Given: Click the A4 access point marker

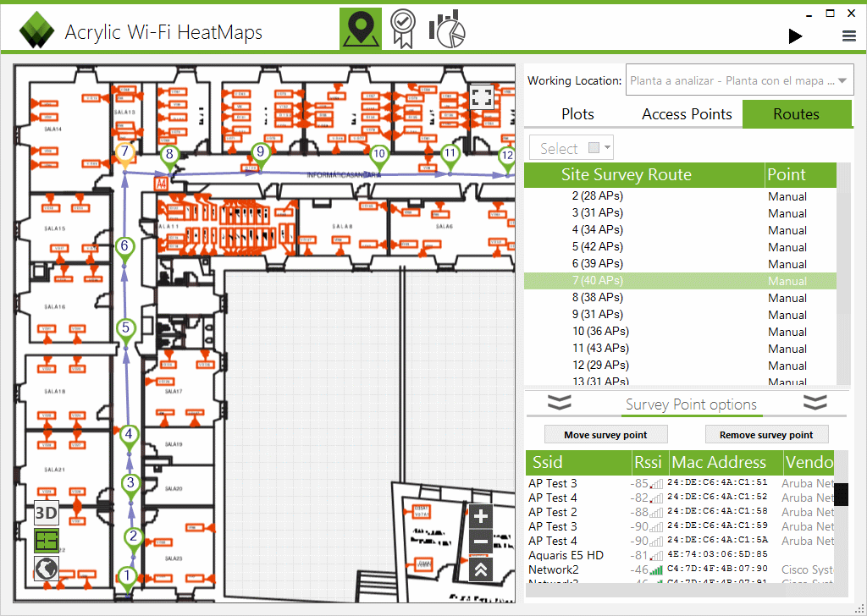Looking at the screenshot, I should pyautogui.click(x=161, y=184).
